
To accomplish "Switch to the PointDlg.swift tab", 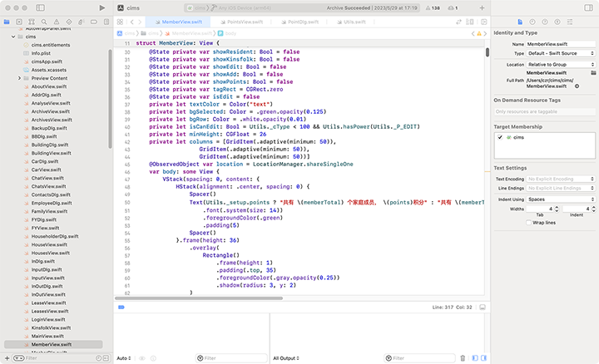I will click(299, 22).
